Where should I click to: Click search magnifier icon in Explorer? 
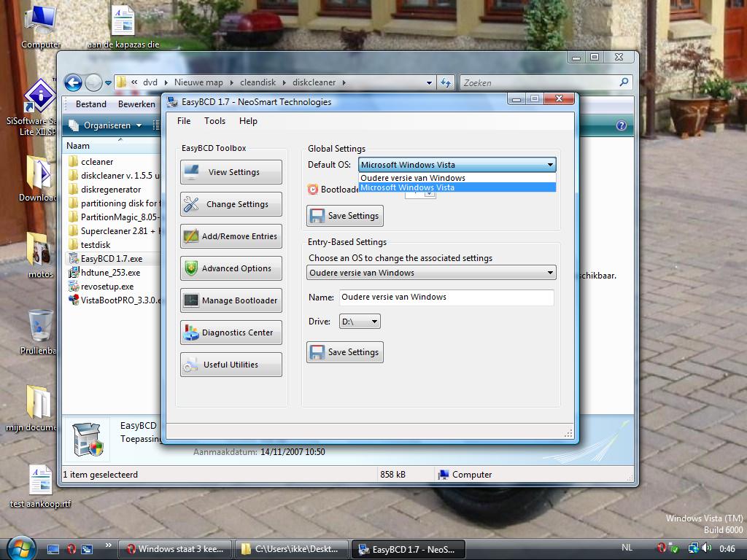pyautogui.click(x=624, y=82)
